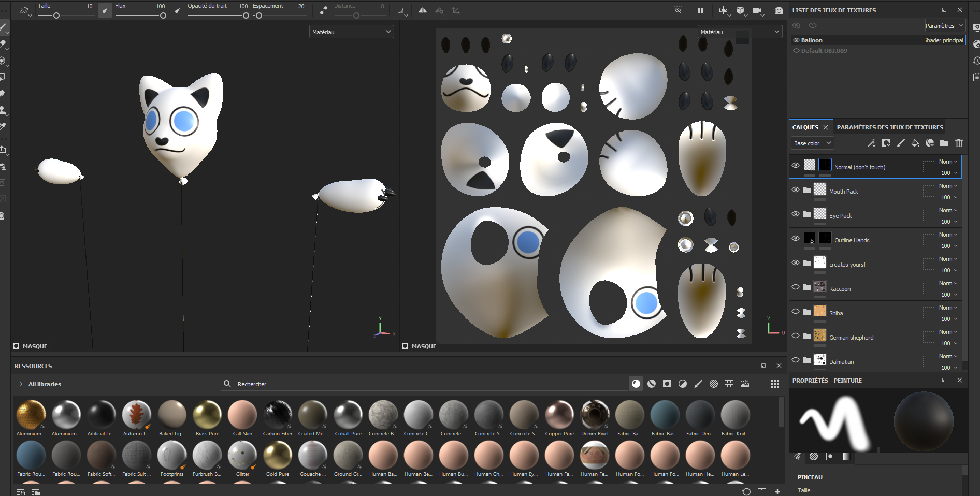Delete selected layer with trash icon
Screen dimensions: 980x496
tap(959, 143)
